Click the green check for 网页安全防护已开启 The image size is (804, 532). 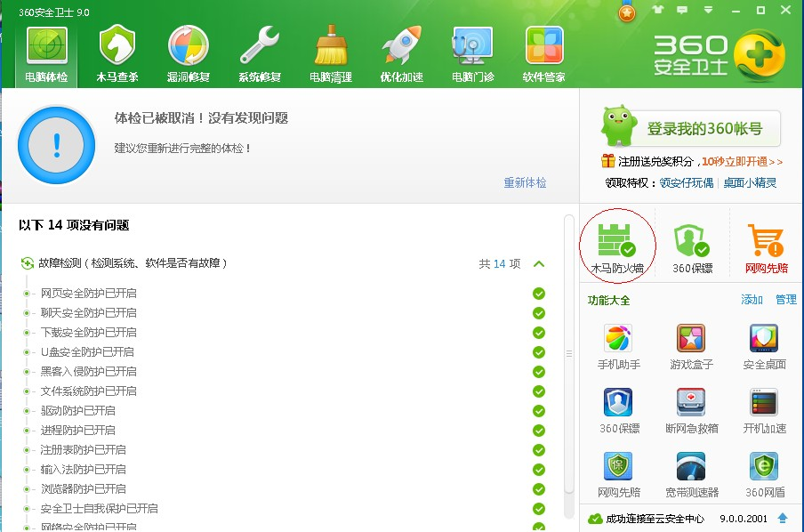538,294
